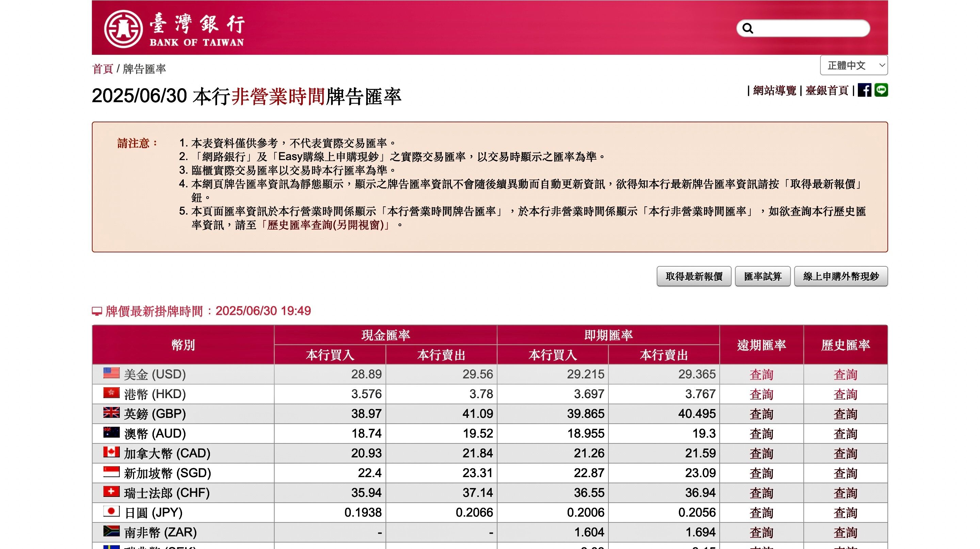
Task: Open the 正體中文 language selector
Action: [x=853, y=65]
